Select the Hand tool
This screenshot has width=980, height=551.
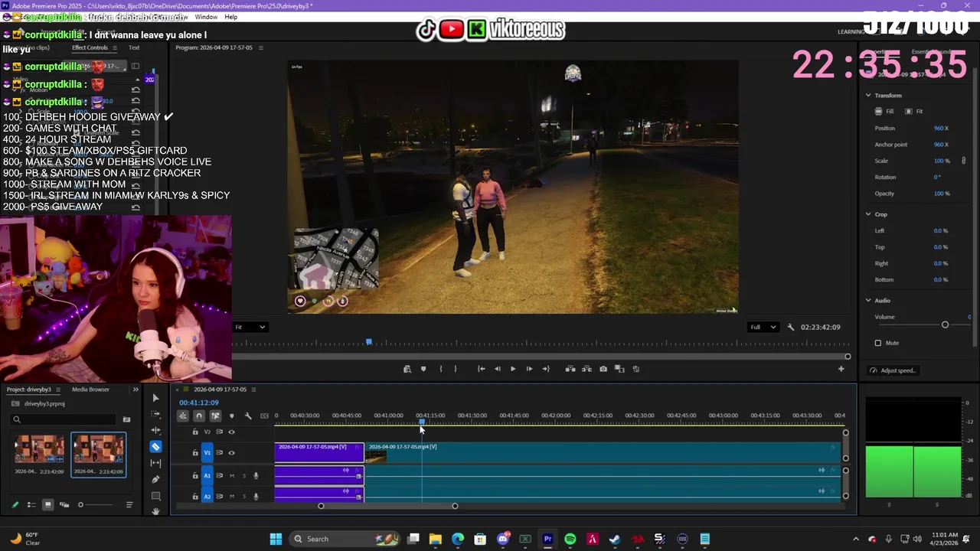155,511
